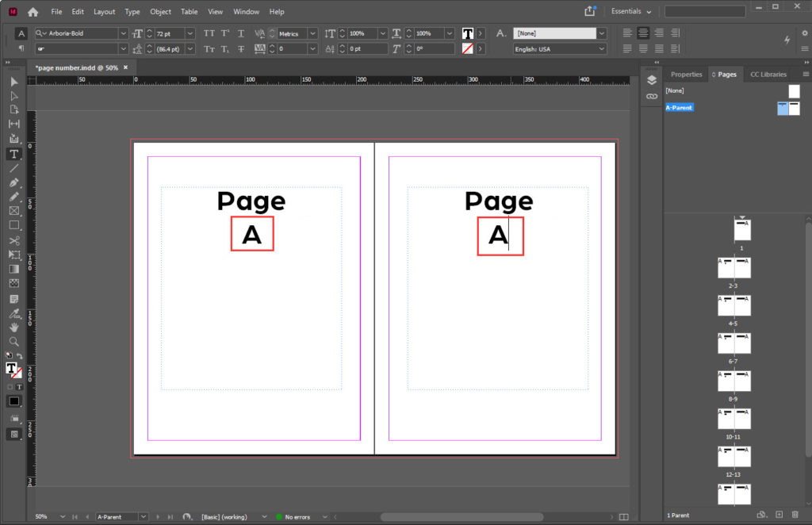Create a new page in Pages panel
Viewport: 812px width, 525px height.
779,515
